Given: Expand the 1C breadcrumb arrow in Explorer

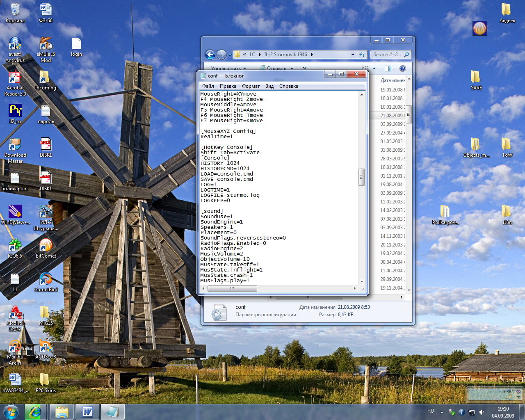Looking at the screenshot, I should coord(260,55).
